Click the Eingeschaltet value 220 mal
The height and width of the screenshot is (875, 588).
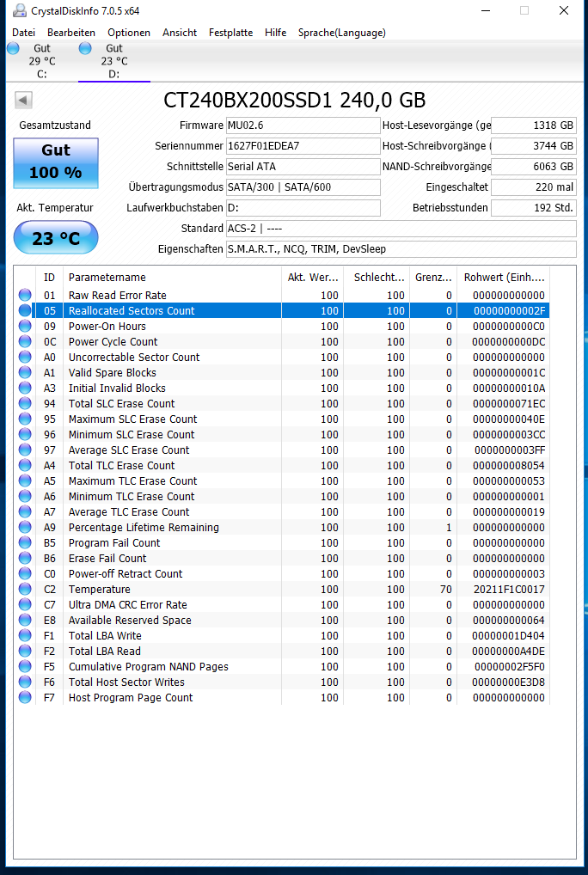point(533,187)
